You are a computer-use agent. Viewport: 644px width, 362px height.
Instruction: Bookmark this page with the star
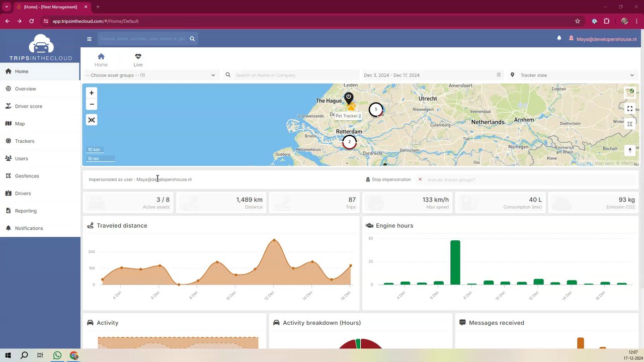(578, 21)
